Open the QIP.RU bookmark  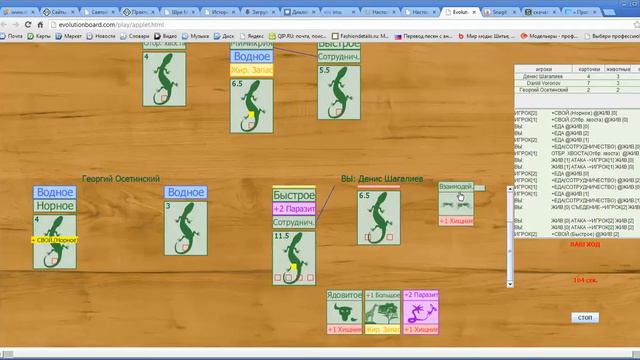coord(298,36)
